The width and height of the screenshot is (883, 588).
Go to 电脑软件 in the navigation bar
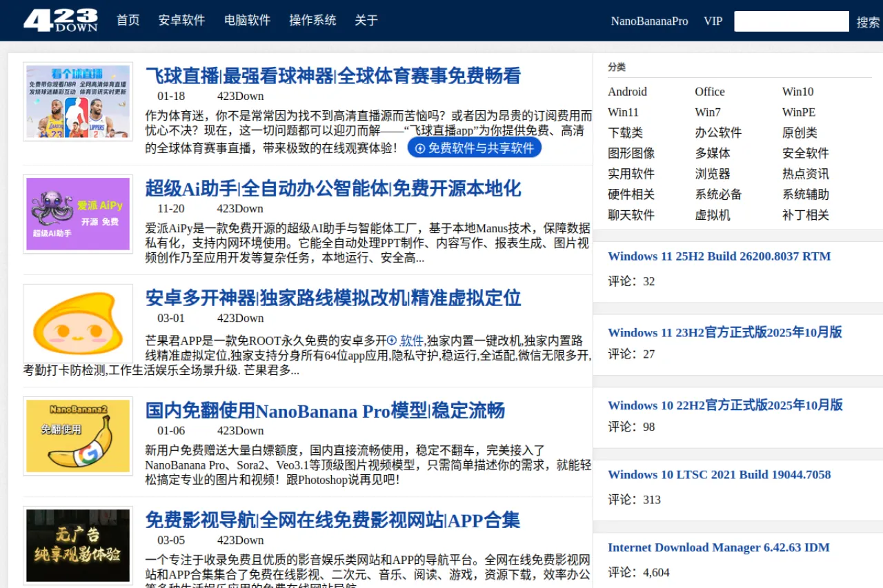(x=247, y=21)
